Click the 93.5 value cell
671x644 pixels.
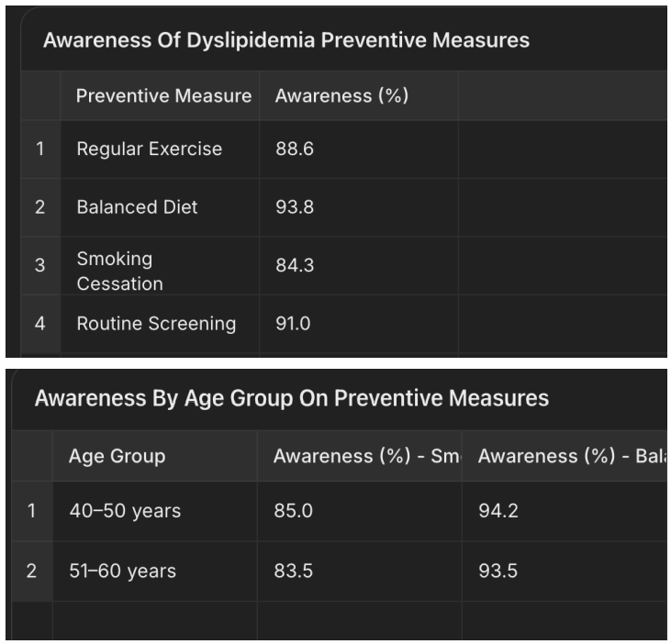(498, 571)
